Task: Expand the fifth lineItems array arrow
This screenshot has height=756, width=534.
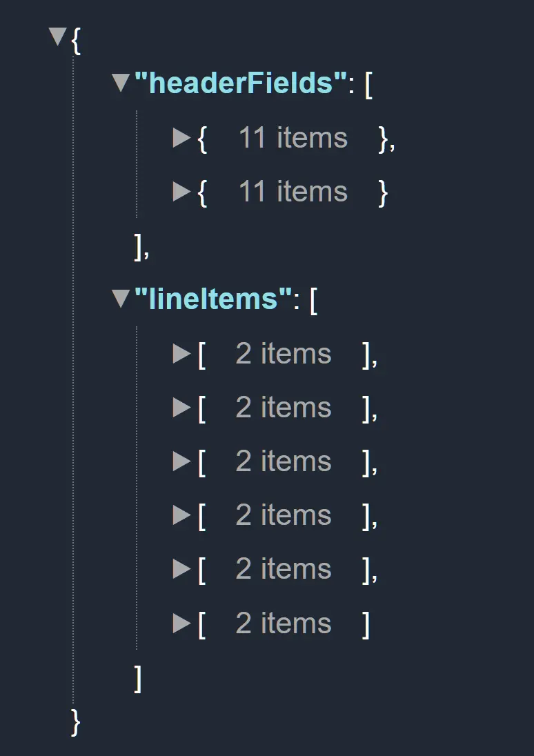Action: click(181, 569)
